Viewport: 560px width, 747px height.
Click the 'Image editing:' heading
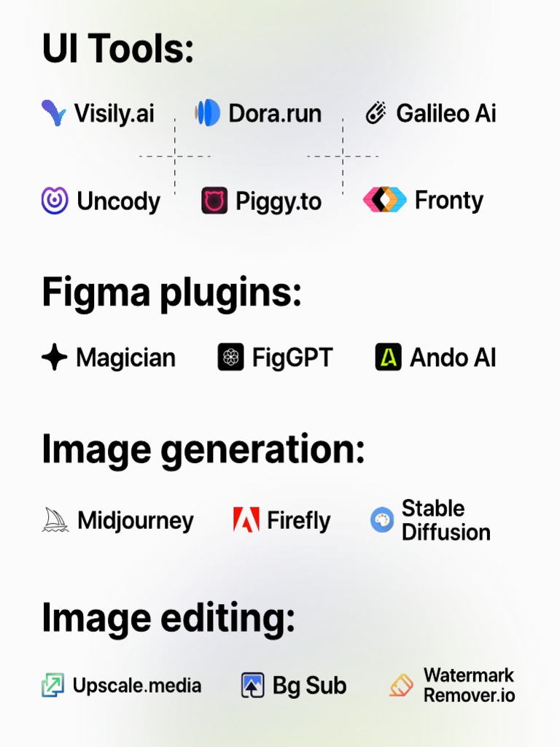click(x=168, y=617)
